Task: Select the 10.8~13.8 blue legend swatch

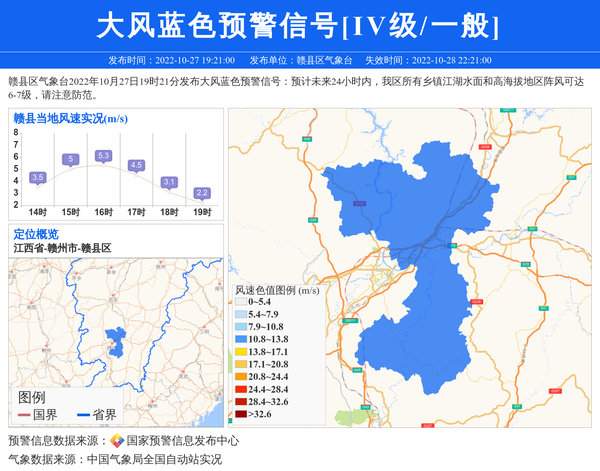Action: click(x=240, y=340)
